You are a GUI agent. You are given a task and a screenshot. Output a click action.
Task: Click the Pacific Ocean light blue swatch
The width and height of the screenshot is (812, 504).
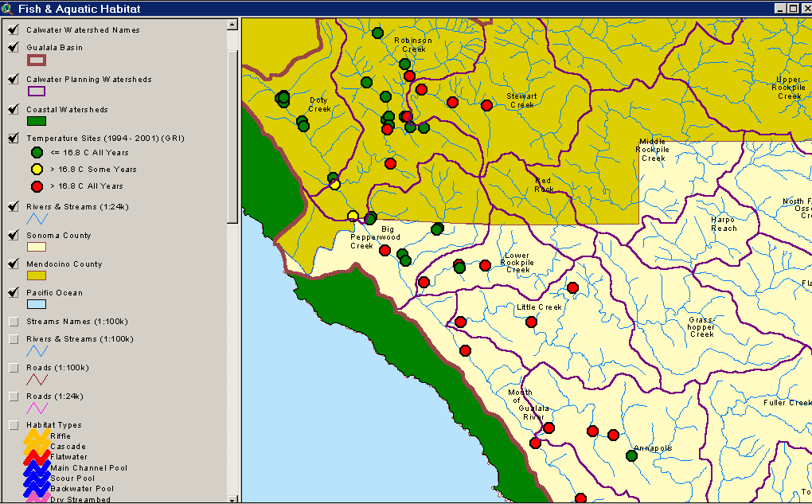pyautogui.click(x=37, y=304)
